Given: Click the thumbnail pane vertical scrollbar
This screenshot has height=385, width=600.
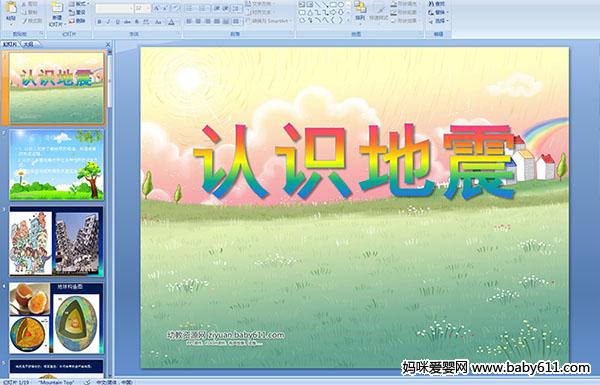Looking at the screenshot, I should [x=110, y=214].
